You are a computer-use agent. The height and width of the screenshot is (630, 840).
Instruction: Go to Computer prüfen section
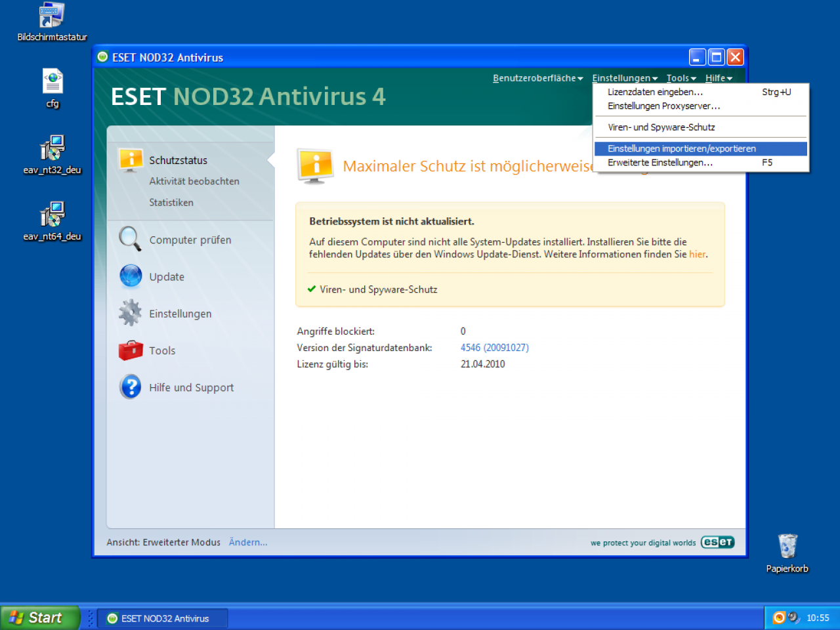point(190,240)
